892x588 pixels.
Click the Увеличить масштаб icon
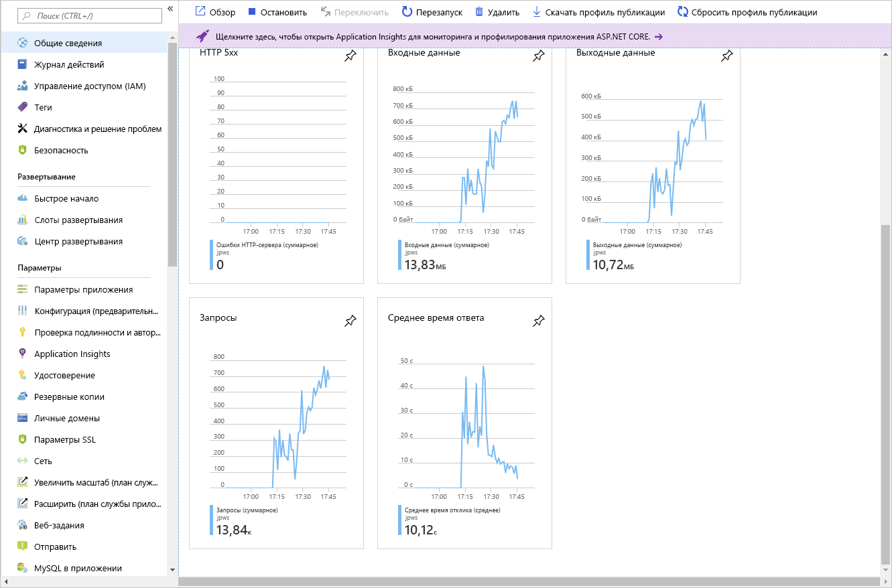[22, 482]
